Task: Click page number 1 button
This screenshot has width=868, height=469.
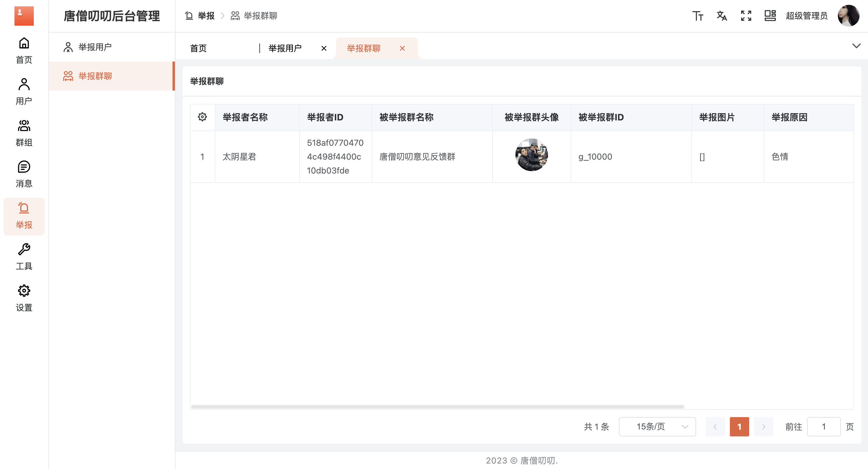Action: click(x=739, y=426)
